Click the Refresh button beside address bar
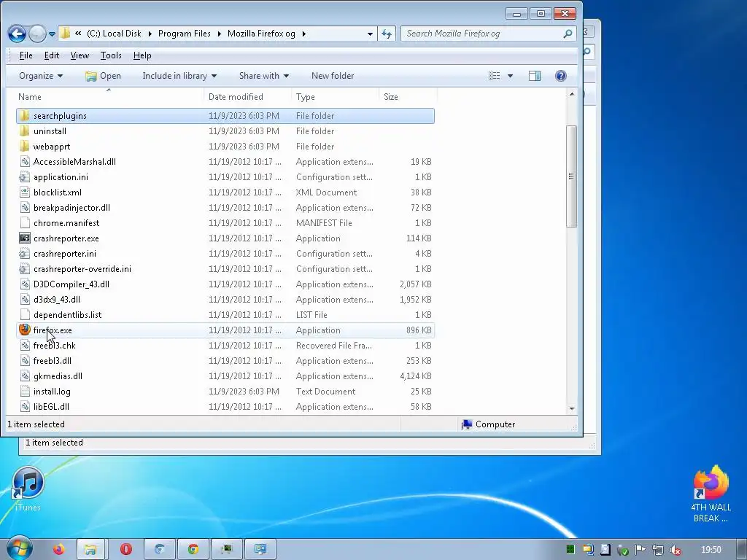747x560 pixels. pyautogui.click(x=387, y=34)
